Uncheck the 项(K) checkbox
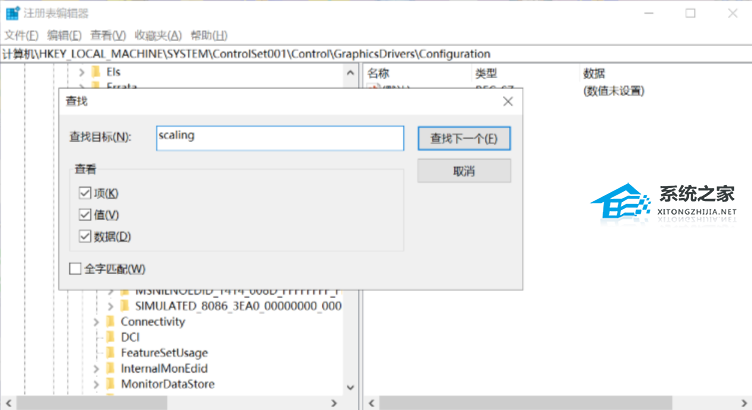 point(85,193)
